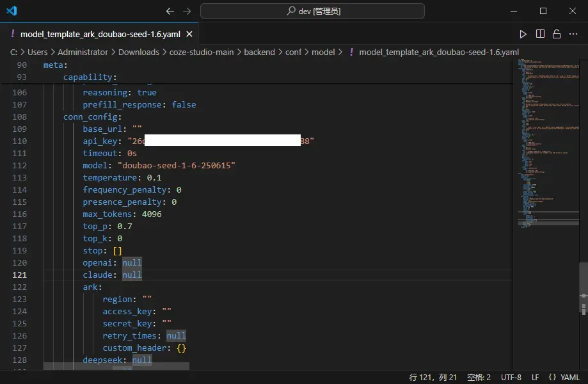Click the base_url key on line 109

point(102,129)
